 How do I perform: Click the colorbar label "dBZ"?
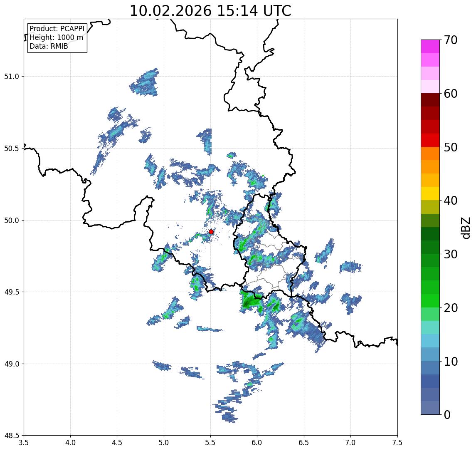point(465,228)
